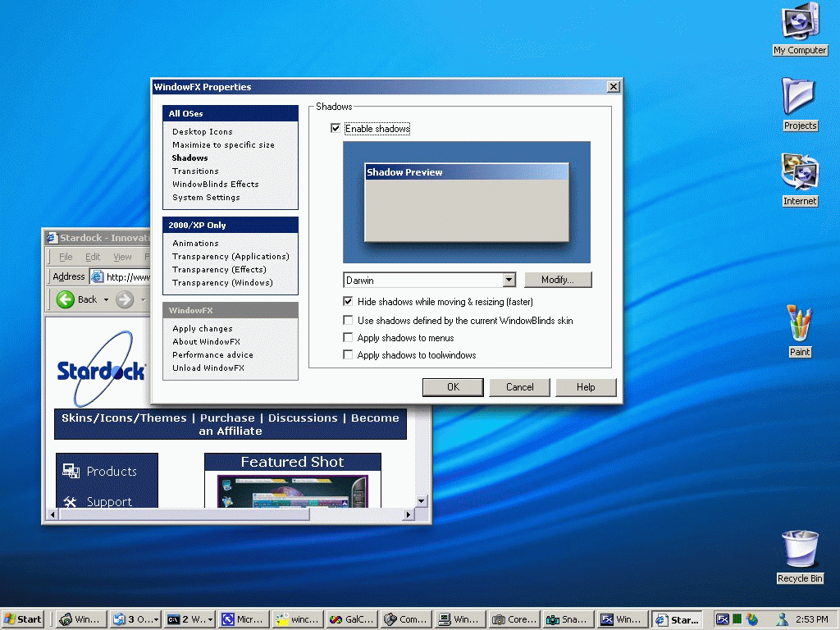
Task: Open the Transitions settings page
Action: [195, 171]
